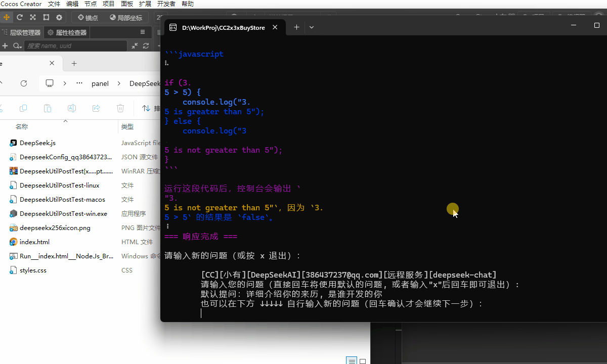Click the terminal input line at the cursor
This screenshot has width=607, height=364.
[x=201, y=313]
